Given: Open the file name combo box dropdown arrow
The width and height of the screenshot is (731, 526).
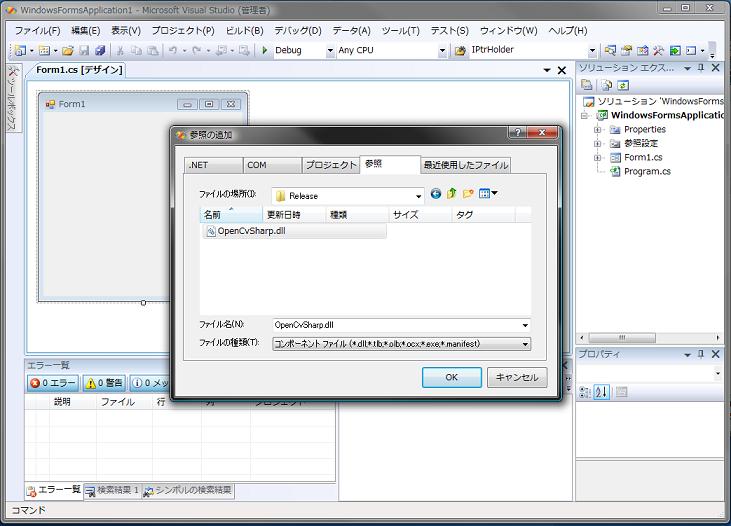Looking at the screenshot, I should [x=525, y=325].
